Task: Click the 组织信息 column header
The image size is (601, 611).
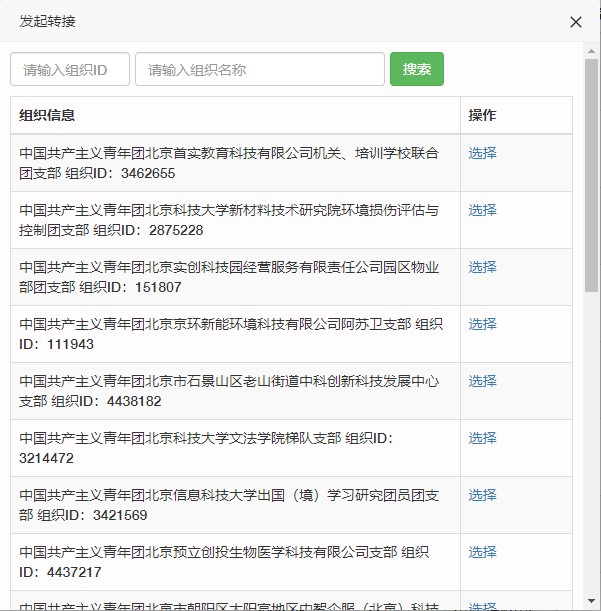Action: point(47,116)
